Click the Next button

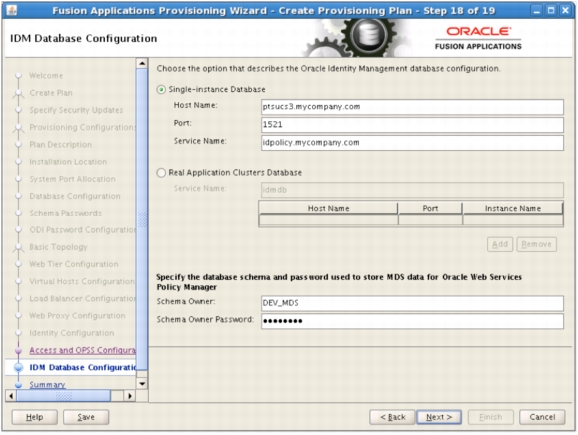click(439, 417)
